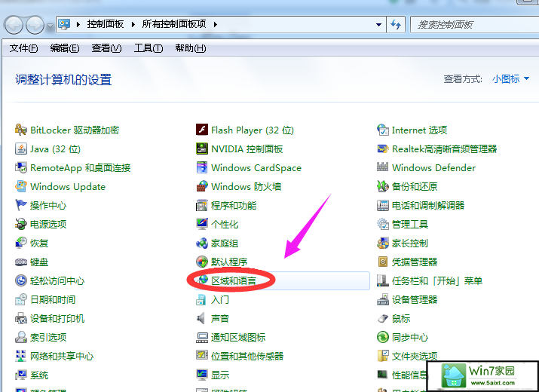This screenshot has height=392, width=539.
Task: Click the Windows Update icon
Action: (x=20, y=187)
